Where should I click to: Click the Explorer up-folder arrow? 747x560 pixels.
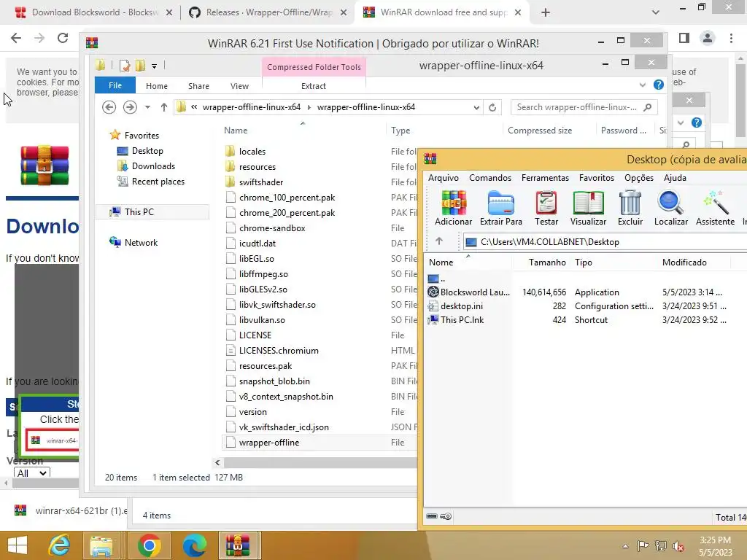164,107
